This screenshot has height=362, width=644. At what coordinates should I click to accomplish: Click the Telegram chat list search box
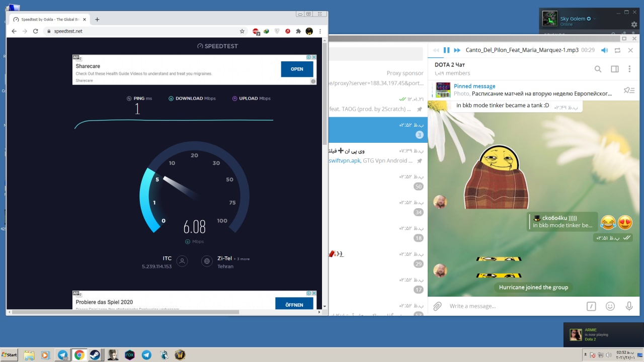point(376,54)
